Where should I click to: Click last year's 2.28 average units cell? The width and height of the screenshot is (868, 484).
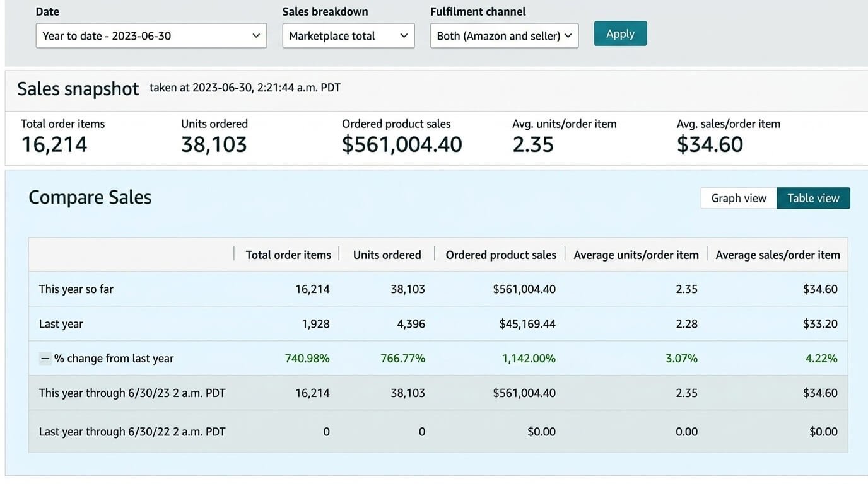(686, 324)
